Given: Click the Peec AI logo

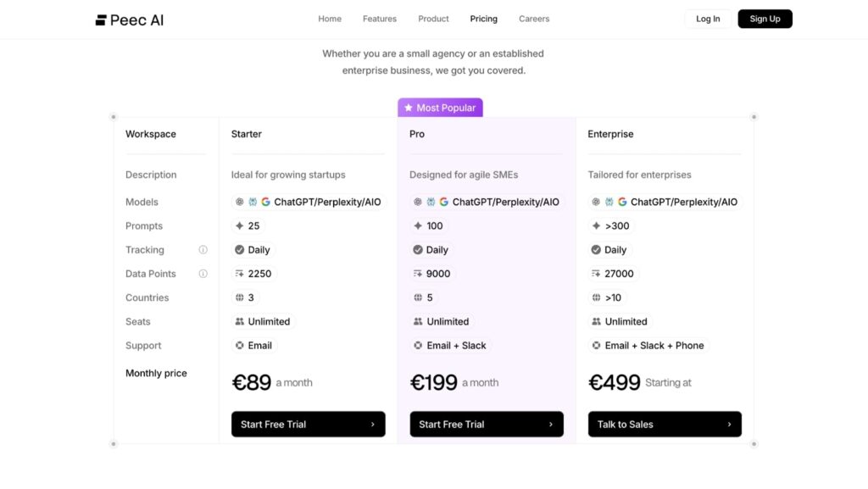Looking at the screenshot, I should pyautogui.click(x=128, y=19).
